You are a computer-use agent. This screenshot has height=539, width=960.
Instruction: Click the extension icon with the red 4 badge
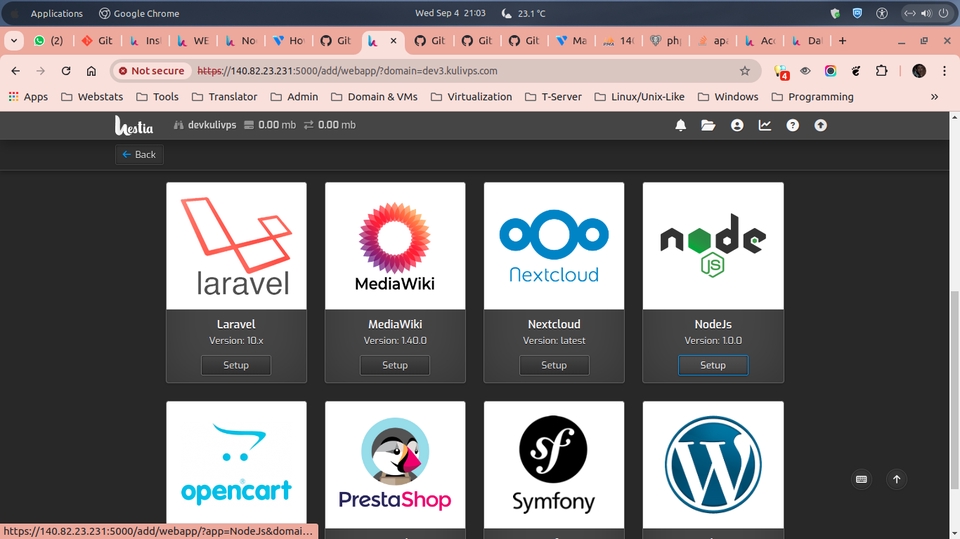781,72
